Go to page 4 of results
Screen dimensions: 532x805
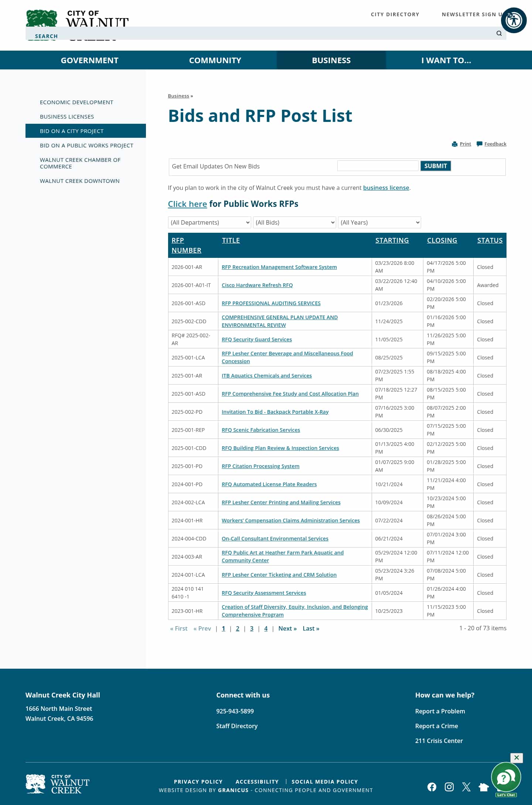[x=266, y=628]
